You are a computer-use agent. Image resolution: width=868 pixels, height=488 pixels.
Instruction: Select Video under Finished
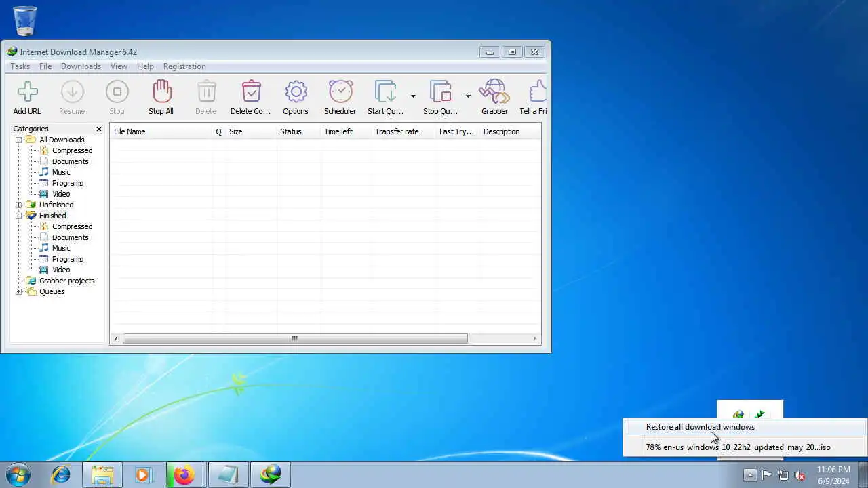click(61, 270)
